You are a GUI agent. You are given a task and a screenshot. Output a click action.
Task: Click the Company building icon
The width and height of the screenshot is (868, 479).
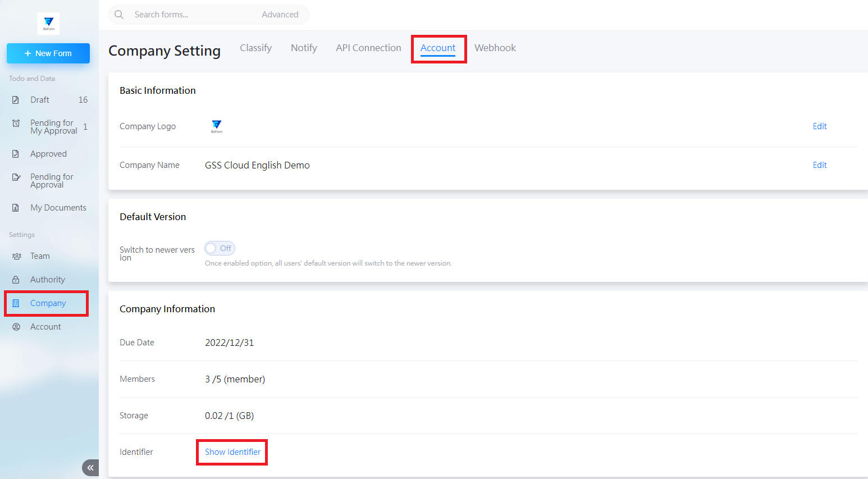coord(16,303)
